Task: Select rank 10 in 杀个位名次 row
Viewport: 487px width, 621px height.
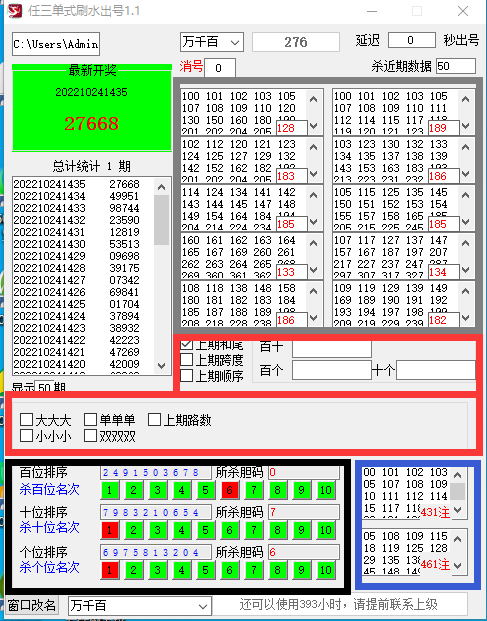Action: (325, 570)
